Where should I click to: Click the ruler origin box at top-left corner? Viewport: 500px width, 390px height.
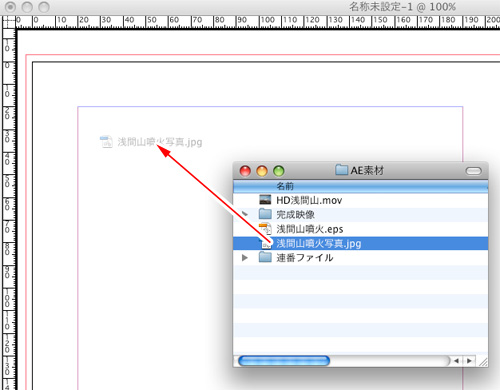pos(8,22)
